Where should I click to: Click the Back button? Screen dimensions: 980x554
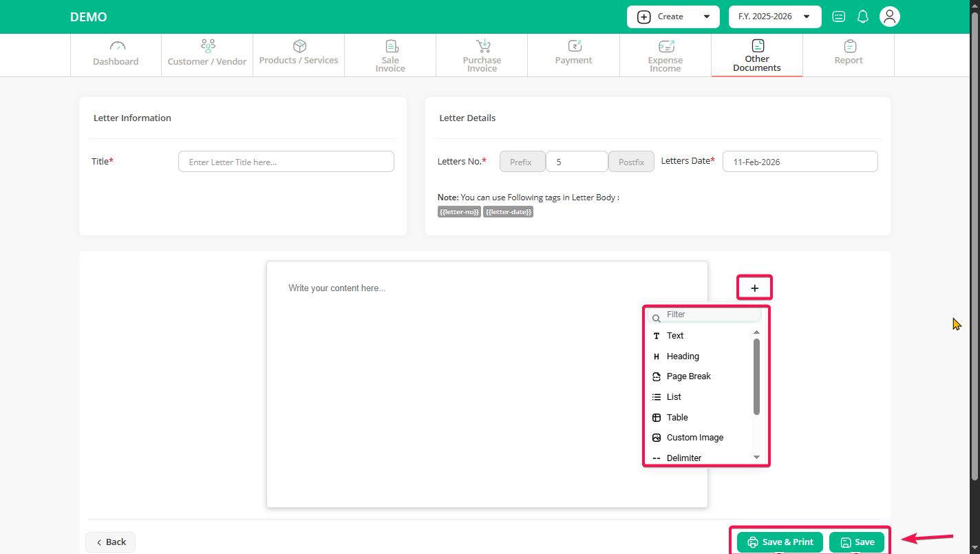pos(110,542)
